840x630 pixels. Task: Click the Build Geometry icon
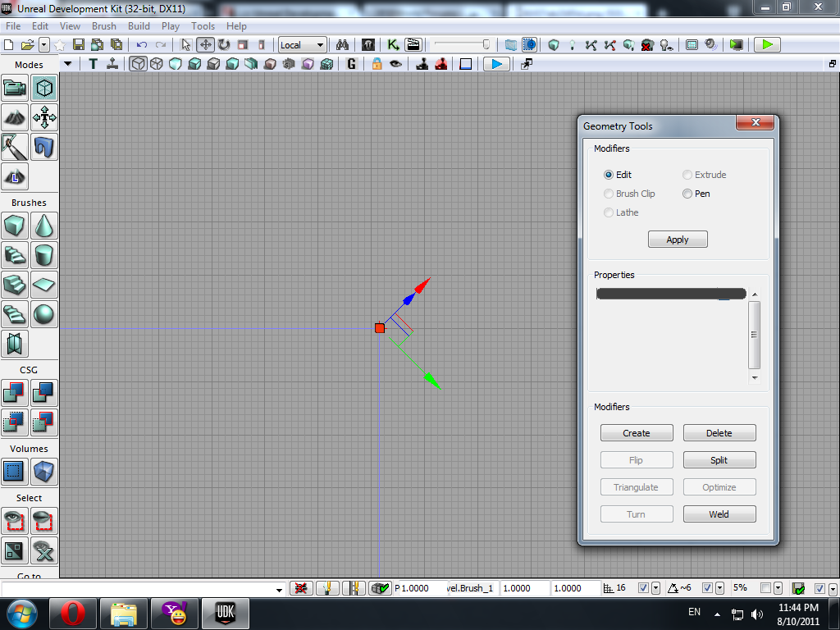(x=554, y=45)
